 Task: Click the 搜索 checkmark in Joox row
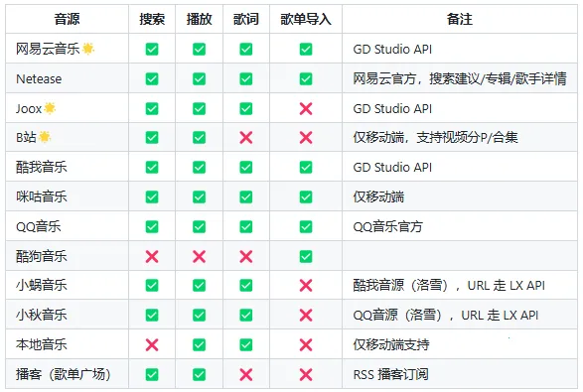pyautogui.click(x=152, y=108)
